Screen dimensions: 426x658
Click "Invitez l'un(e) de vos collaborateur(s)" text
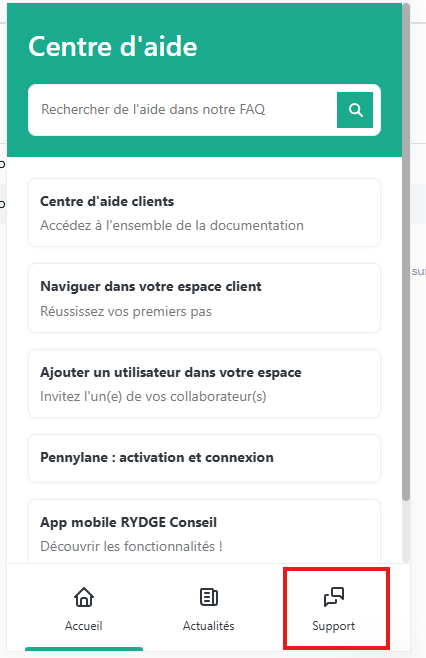pos(153,397)
